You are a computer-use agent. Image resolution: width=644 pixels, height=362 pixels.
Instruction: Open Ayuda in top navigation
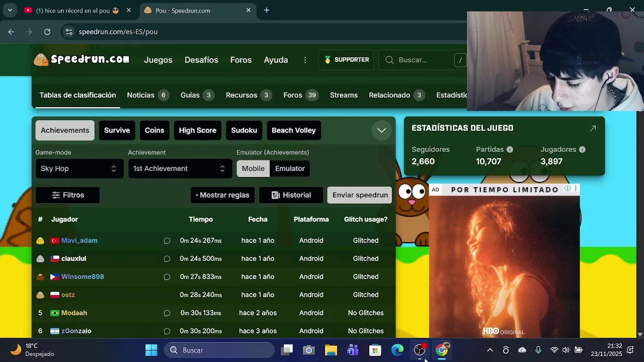click(x=276, y=60)
